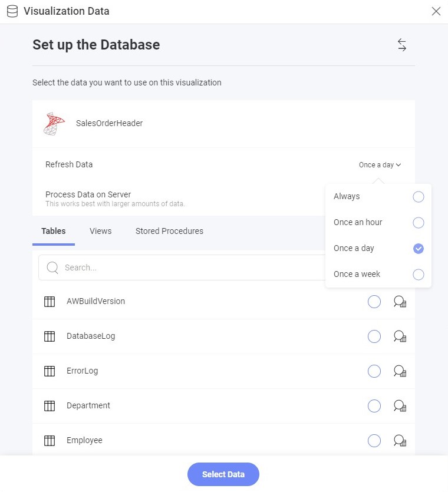Click the magnifier icon in search box
The width and height of the screenshot is (448, 492).
(52, 268)
